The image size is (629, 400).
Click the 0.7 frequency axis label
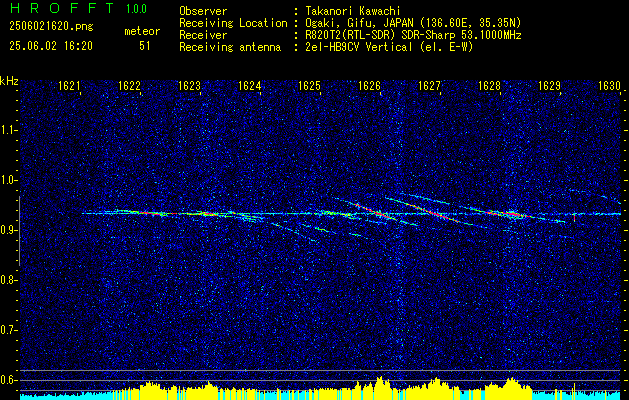click(8, 330)
